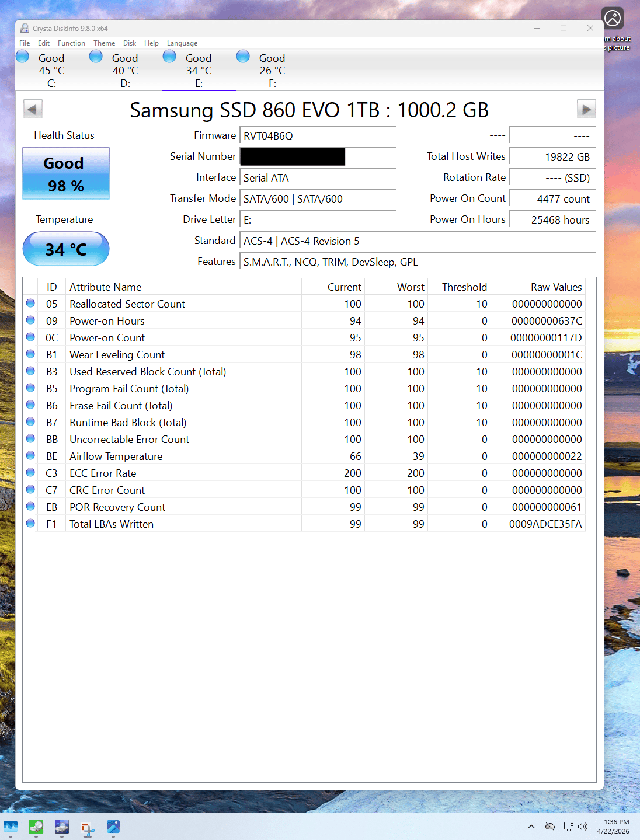Click raw value 0009ADCE35FA

545,524
